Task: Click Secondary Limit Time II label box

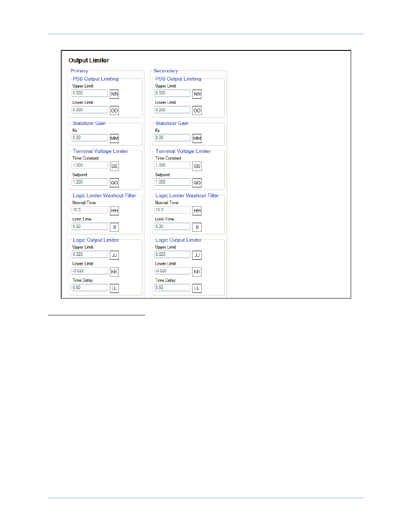Action: pos(197,227)
